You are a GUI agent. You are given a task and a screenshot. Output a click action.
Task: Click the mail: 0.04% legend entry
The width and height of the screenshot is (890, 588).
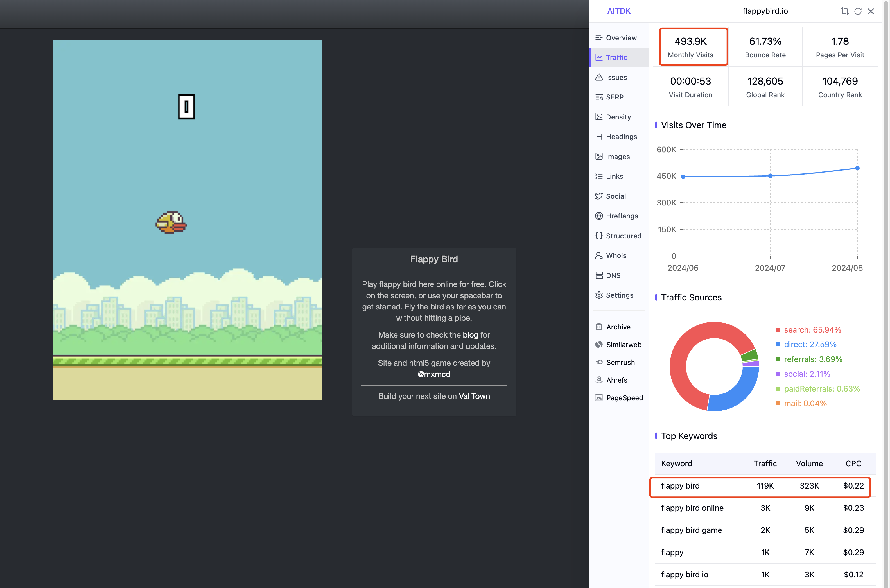801,404
